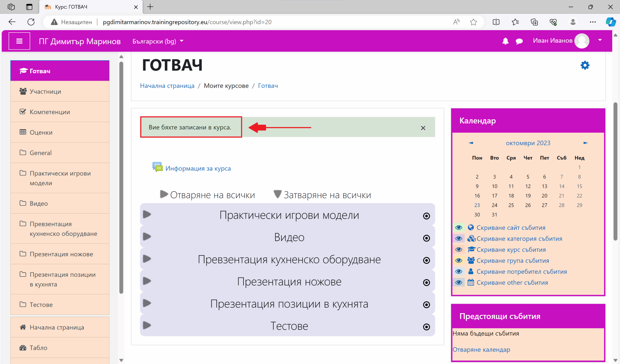620x364 pixels.
Task: Click the Информация за курса link
Action: click(x=198, y=169)
